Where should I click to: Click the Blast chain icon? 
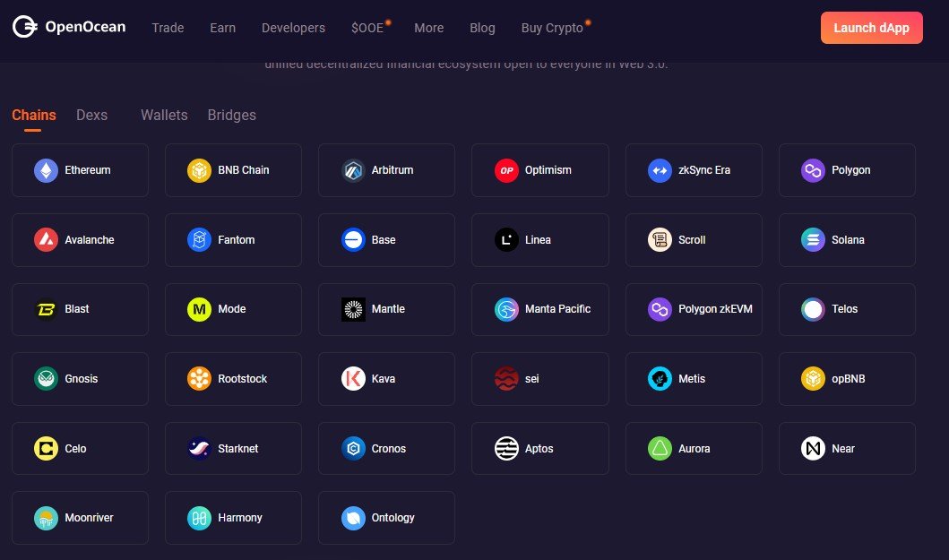click(x=46, y=309)
